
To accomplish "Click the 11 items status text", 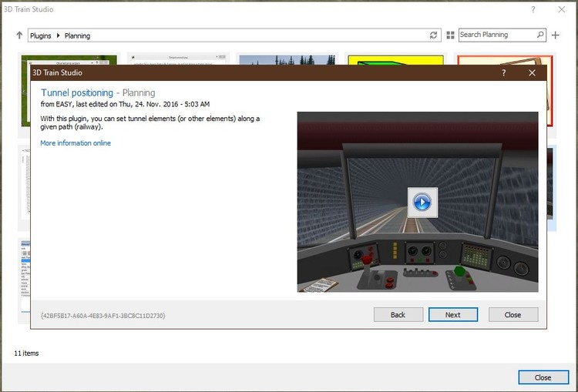I will [26, 353].
